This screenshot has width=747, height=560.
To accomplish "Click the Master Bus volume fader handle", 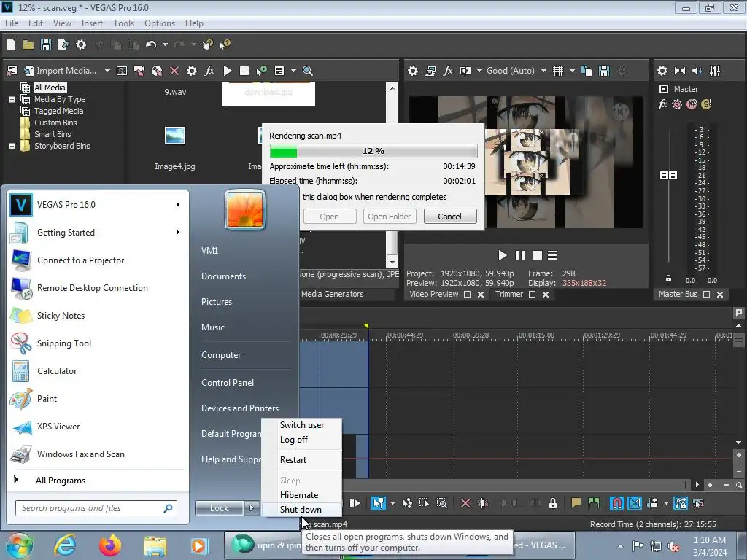I will click(668, 176).
